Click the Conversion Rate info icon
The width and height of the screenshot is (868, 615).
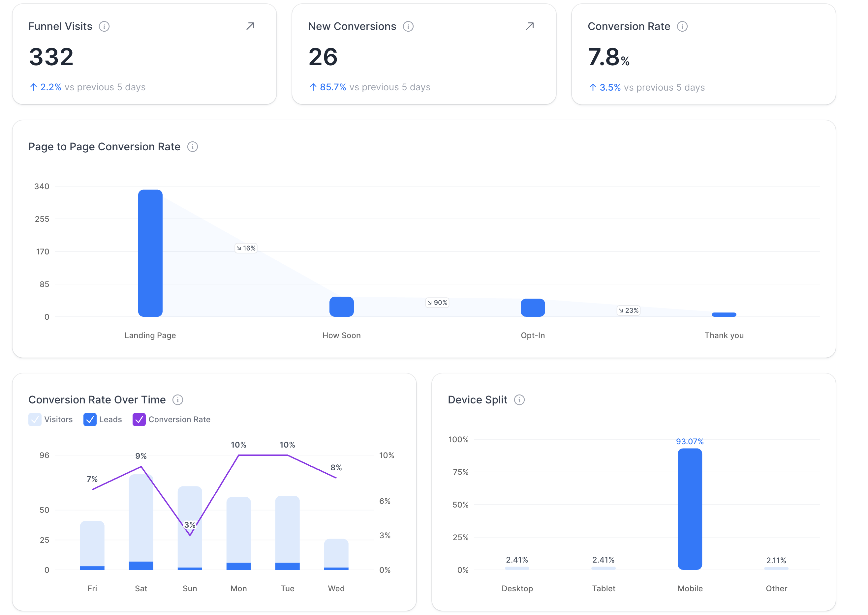click(683, 26)
